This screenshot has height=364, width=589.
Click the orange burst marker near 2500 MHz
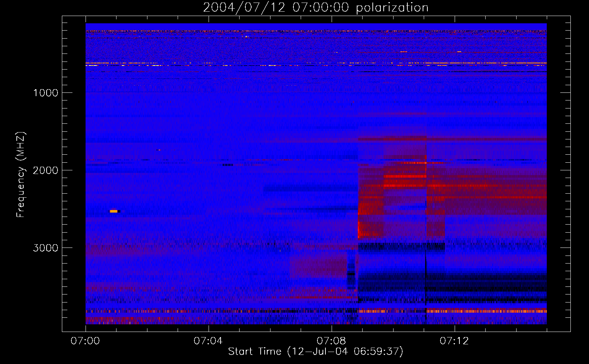[114, 211]
